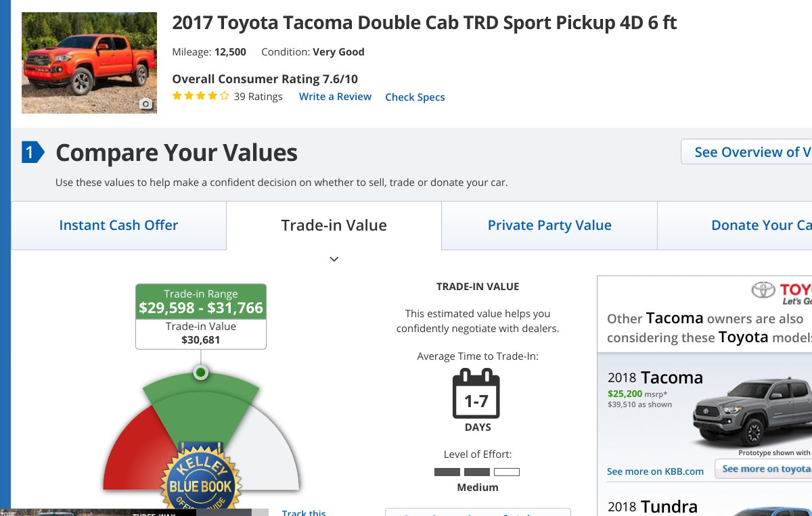Click See more on KBB.com link
812x516 pixels.
click(x=655, y=471)
